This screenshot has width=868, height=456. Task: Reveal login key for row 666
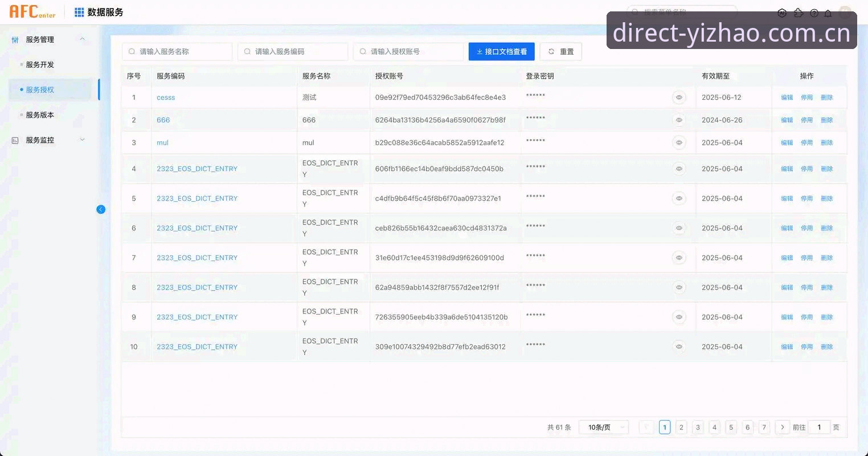679,120
